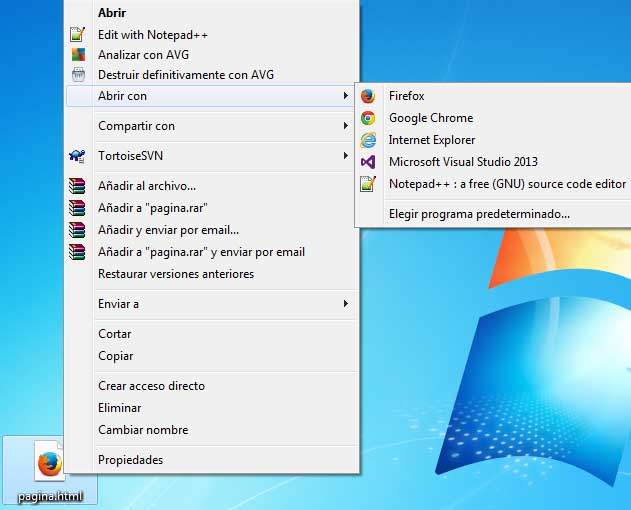Click the Firefox icon in the Abrir con submenu

click(x=368, y=96)
